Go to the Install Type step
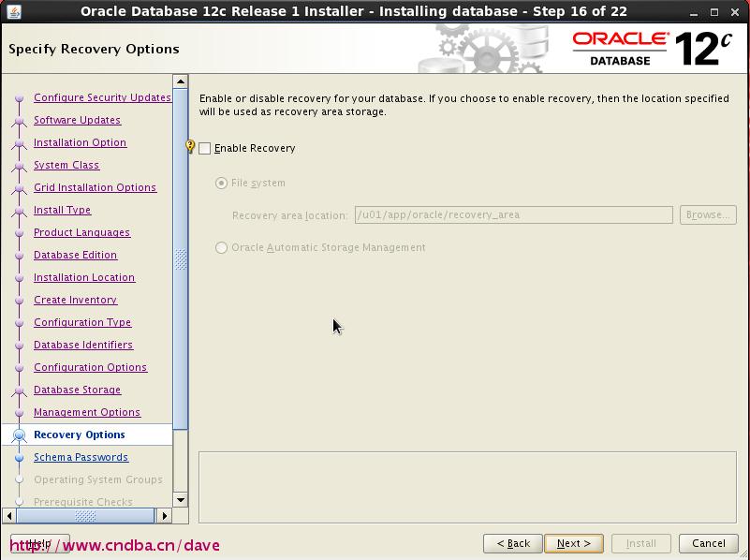The width and height of the screenshot is (750, 560). (x=62, y=210)
